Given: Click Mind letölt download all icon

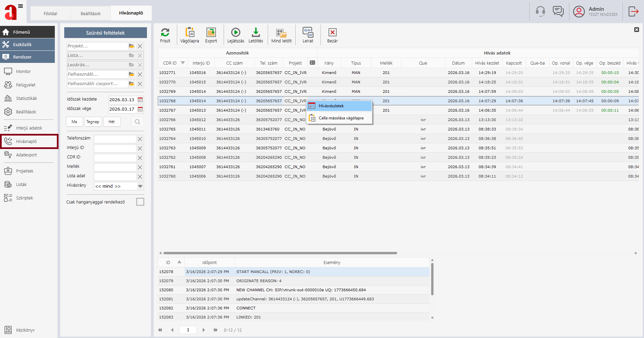Looking at the screenshot, I should (281, 33).
